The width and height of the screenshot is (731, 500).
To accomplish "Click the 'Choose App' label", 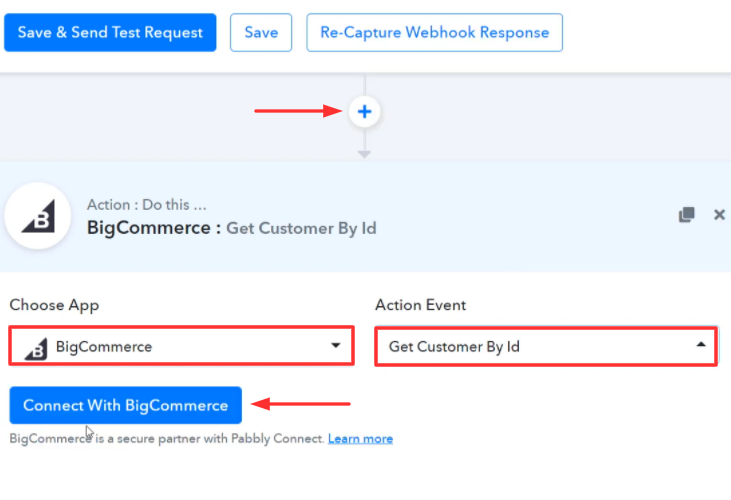I will pyautogui.click(x=54, y=305).
